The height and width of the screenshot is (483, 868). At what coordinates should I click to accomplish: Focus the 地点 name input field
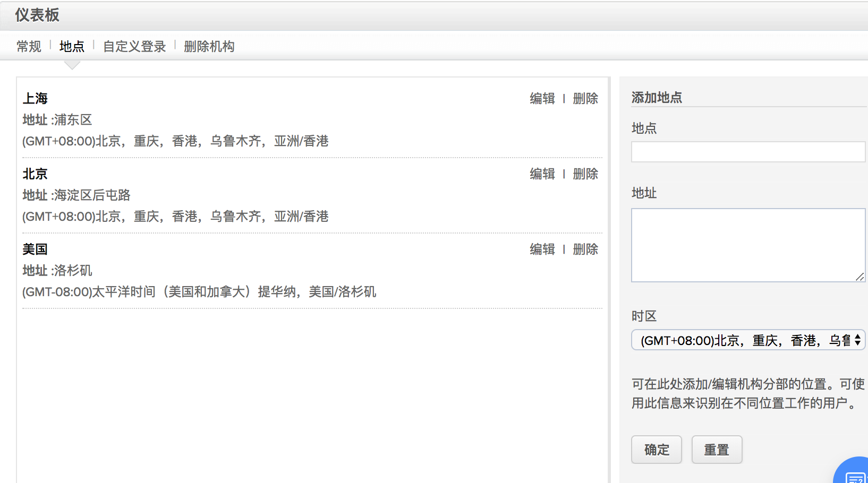748,152
